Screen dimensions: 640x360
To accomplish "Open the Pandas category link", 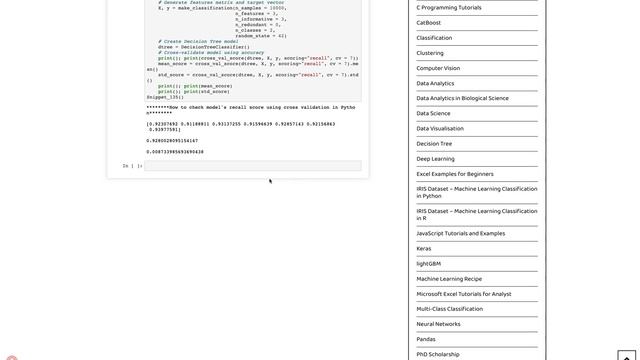I will (x=426, y=339).
